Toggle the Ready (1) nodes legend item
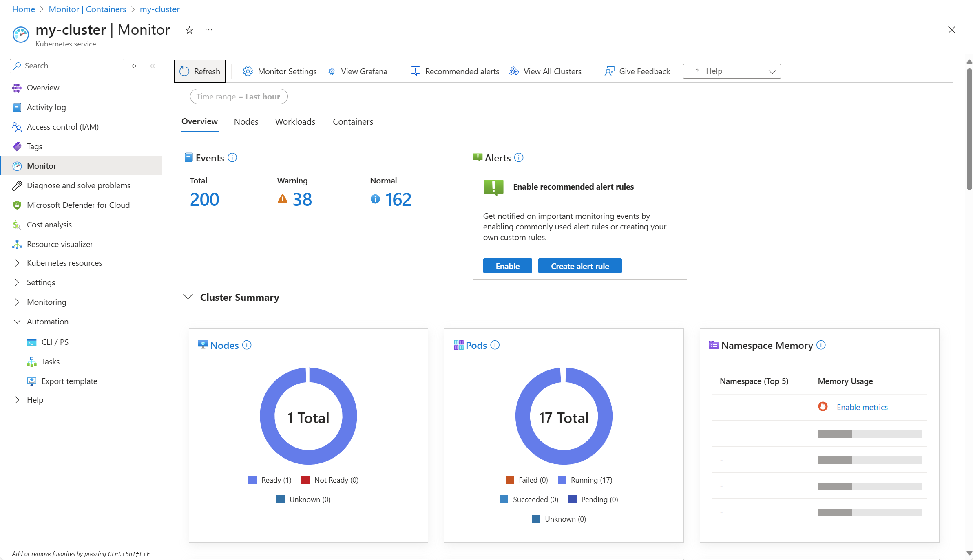Screen dimensions: 973x560 click(270, 480)
